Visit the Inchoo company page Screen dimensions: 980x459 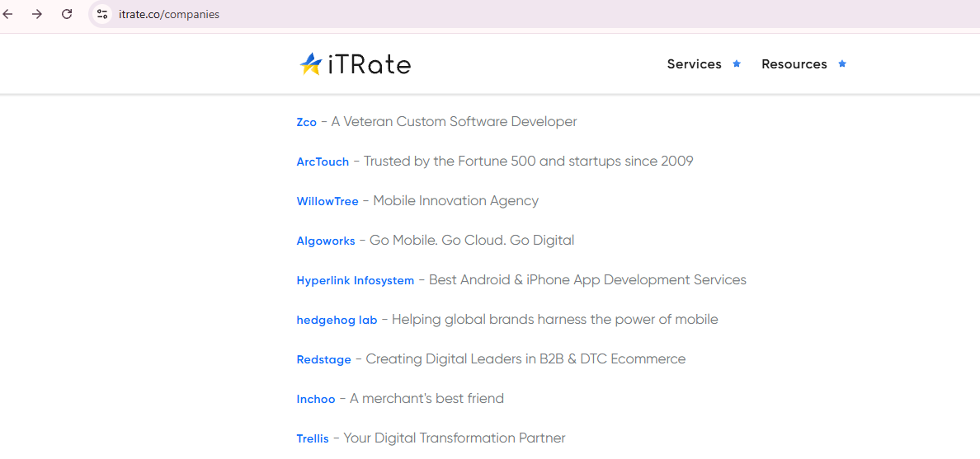click(315, 400)
